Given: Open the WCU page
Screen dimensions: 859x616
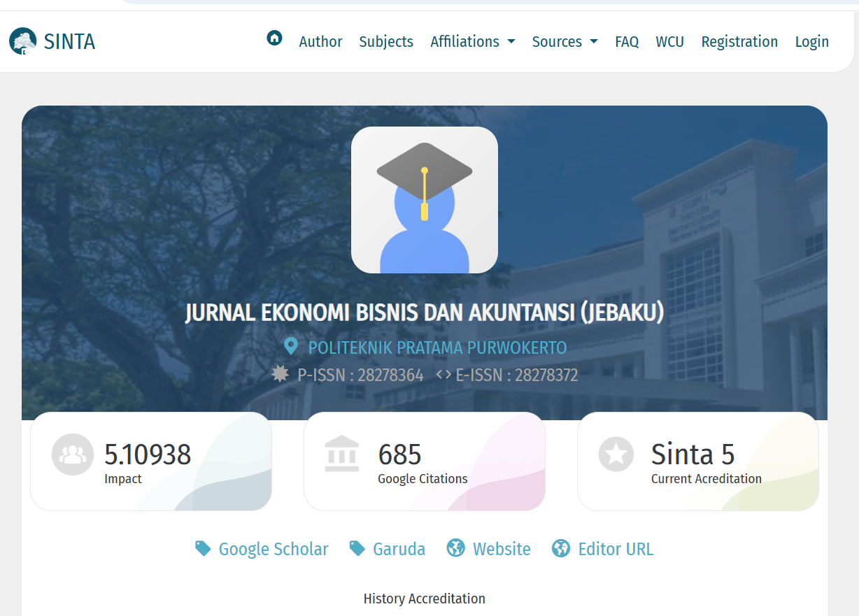Looking at the screenshot, I should point(669,42).
